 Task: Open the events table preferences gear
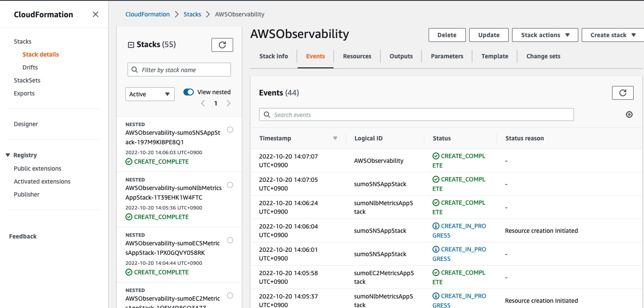pyautogui.click(x=629, y=114)
